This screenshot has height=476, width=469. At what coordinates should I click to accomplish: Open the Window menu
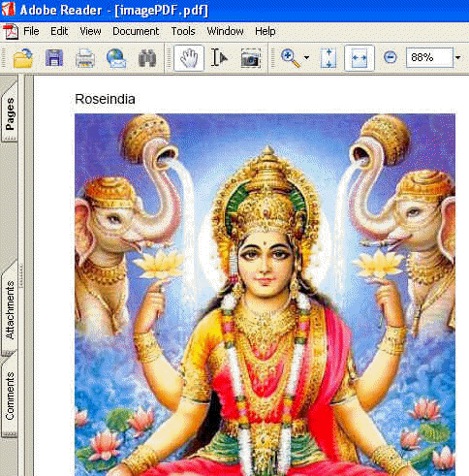[x=225, y=31]
